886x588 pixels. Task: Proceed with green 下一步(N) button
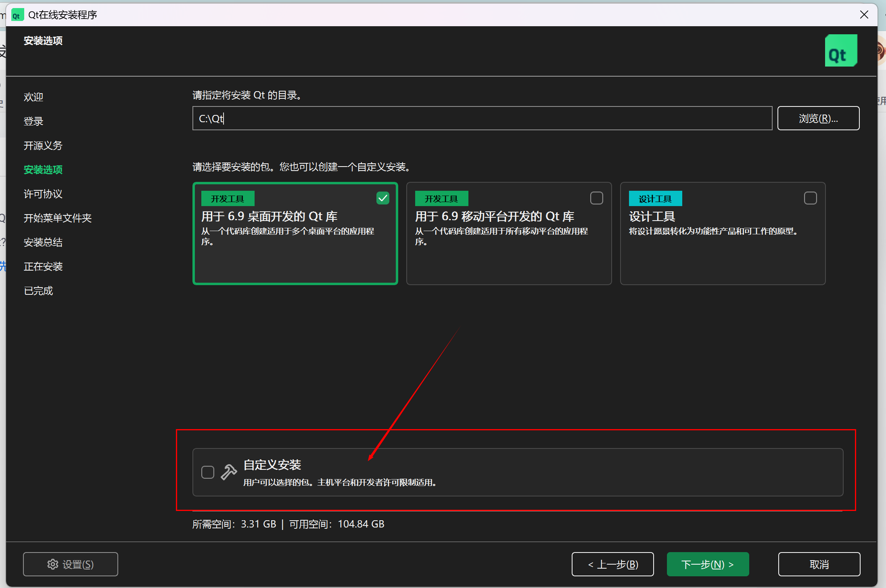coord(708,564)
